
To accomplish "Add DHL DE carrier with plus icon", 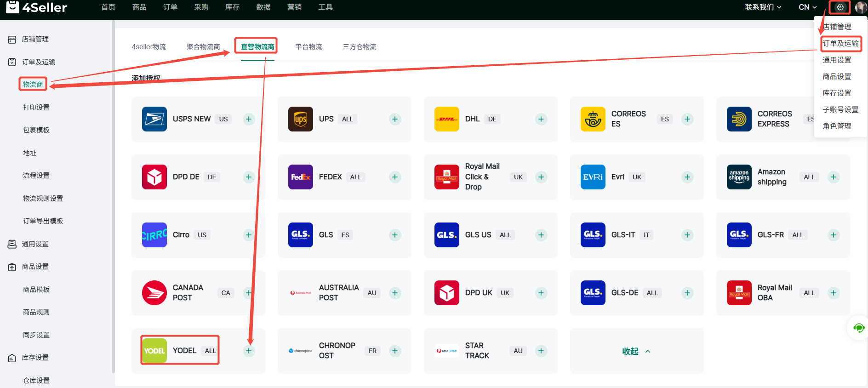I will click(x=541, y=119).
